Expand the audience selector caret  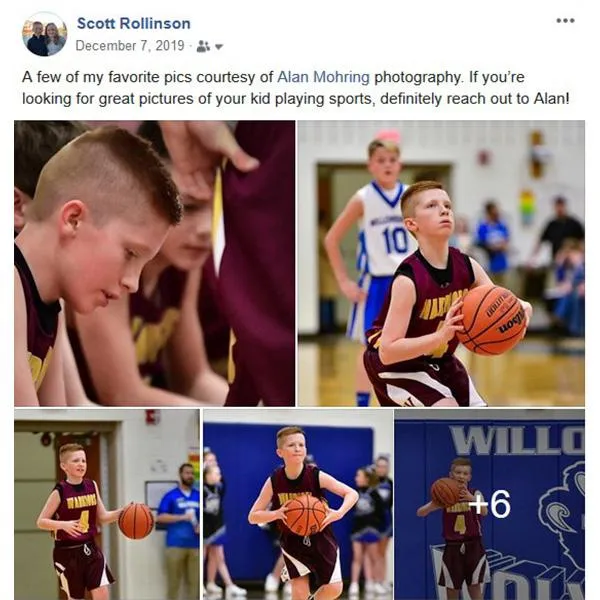tap(219, 47)
